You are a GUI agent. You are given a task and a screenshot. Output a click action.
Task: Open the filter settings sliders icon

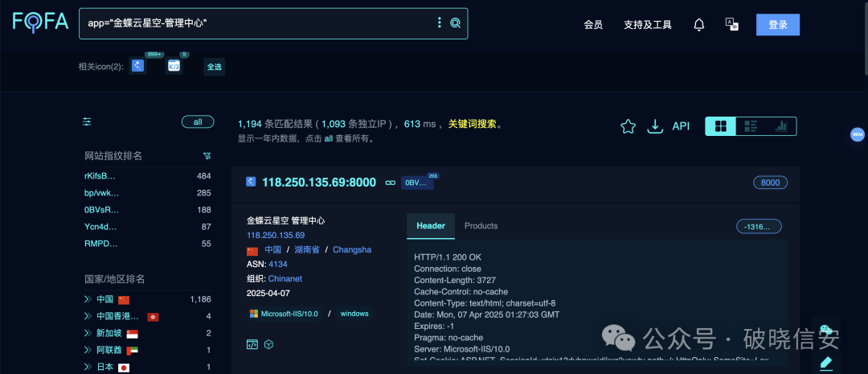[x=87, y=122]
